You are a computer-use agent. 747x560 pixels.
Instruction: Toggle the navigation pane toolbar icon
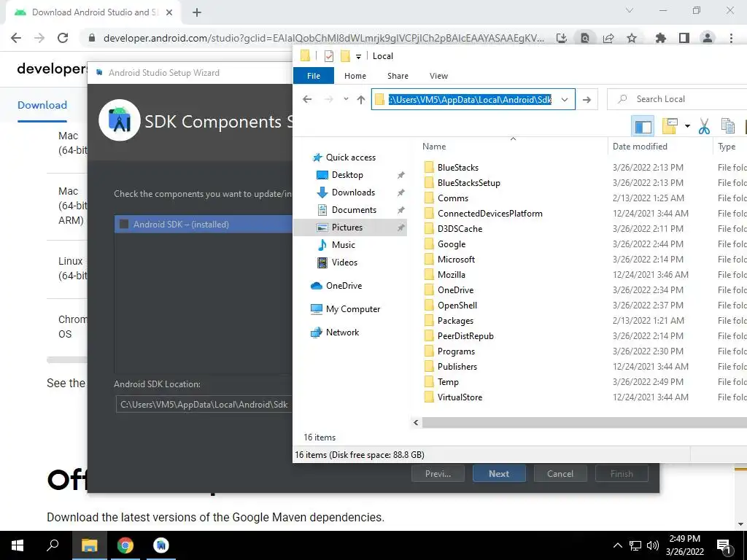point(643,126)
